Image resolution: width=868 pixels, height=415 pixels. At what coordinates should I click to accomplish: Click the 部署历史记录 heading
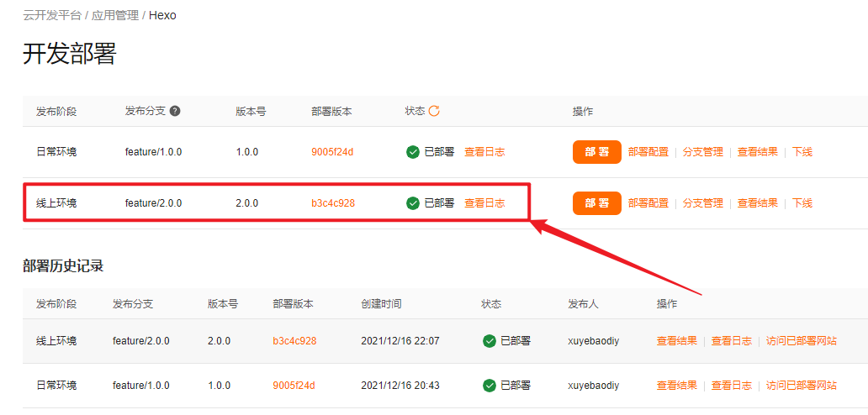click(x=63, y=266)
